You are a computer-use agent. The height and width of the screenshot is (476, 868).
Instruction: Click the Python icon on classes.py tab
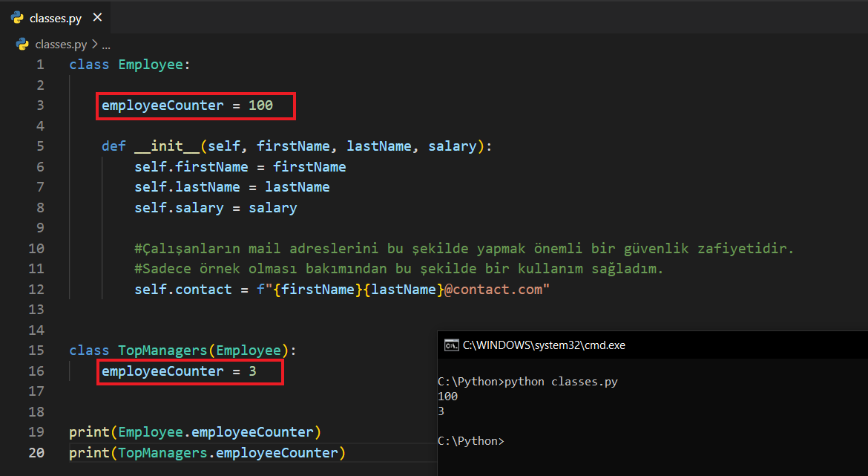coord(17,18)
